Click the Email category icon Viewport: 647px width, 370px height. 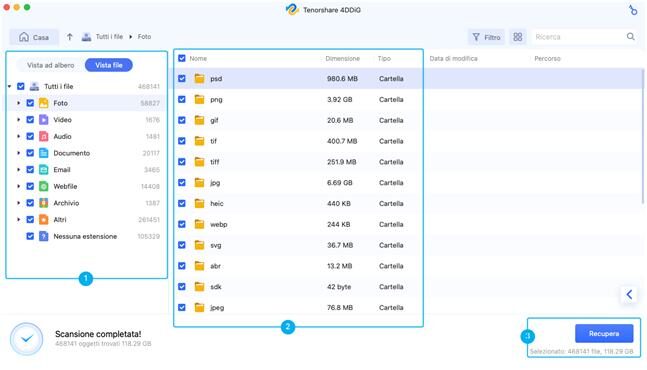tap(43, 170)
